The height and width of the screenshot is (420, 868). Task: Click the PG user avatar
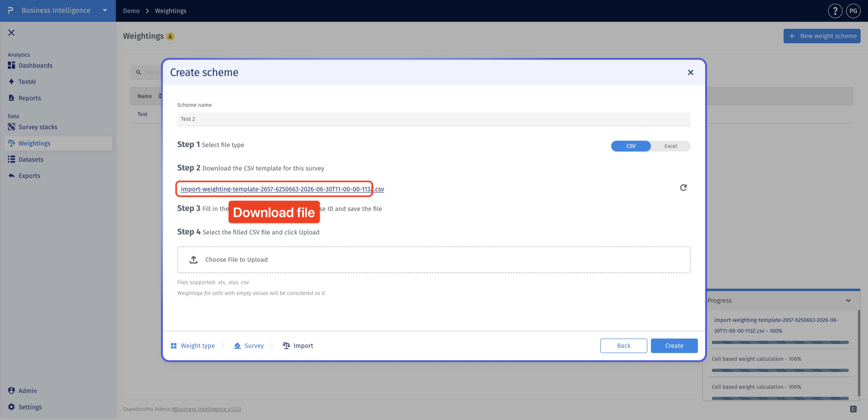click(x=853, y=11)
